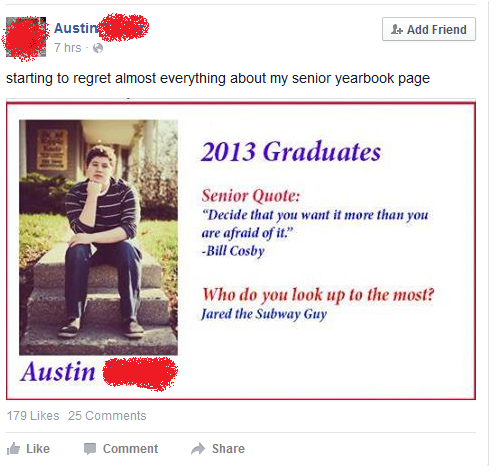Click the Jared the Subway Guy text
Image resolution: width=497 pixels, height=473 pixels.
(264, 314)
